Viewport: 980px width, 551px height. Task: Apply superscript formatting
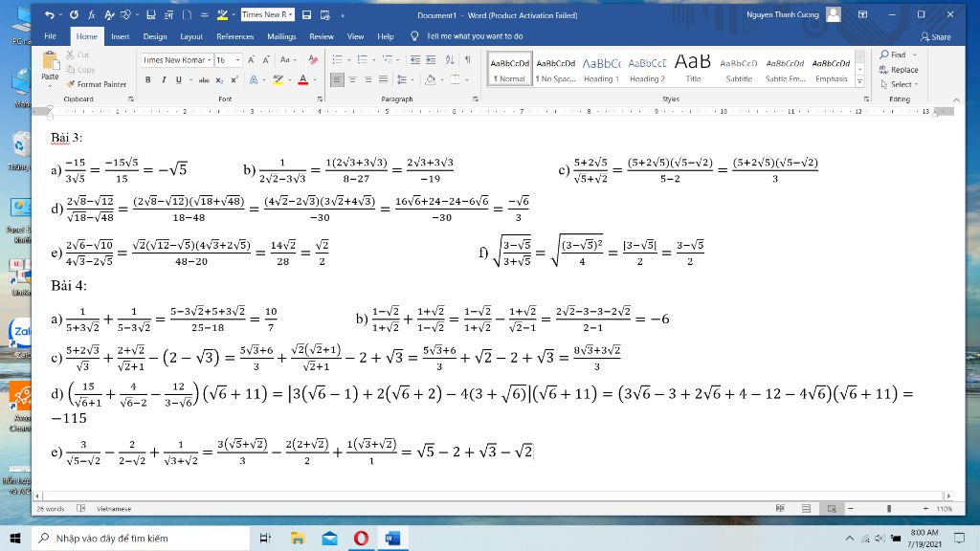234,80
